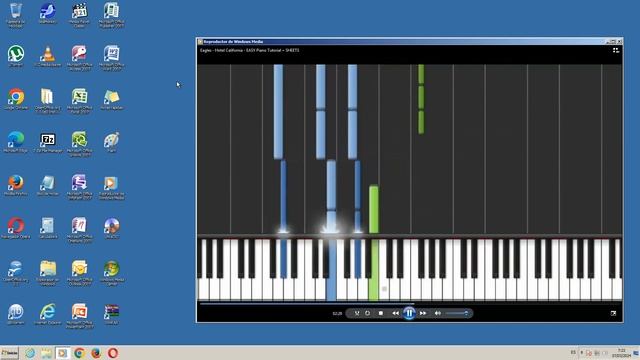The height and width of the screenshot is (360, 640).
Task: Open the Paint desktop icon
Action: click(x=111, y=142)
